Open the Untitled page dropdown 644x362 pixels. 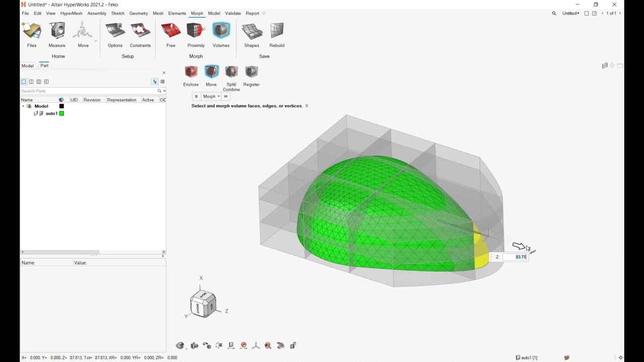pos(571,14)
